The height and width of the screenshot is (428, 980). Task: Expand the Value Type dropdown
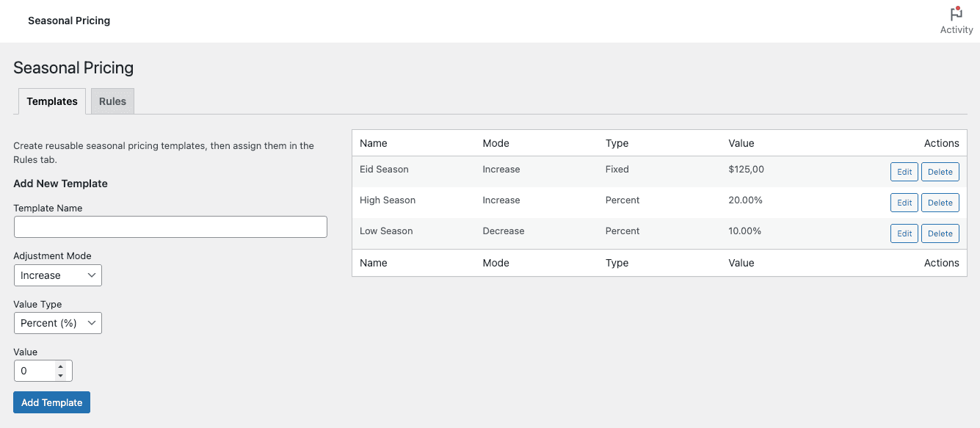[x=58, y=323]
